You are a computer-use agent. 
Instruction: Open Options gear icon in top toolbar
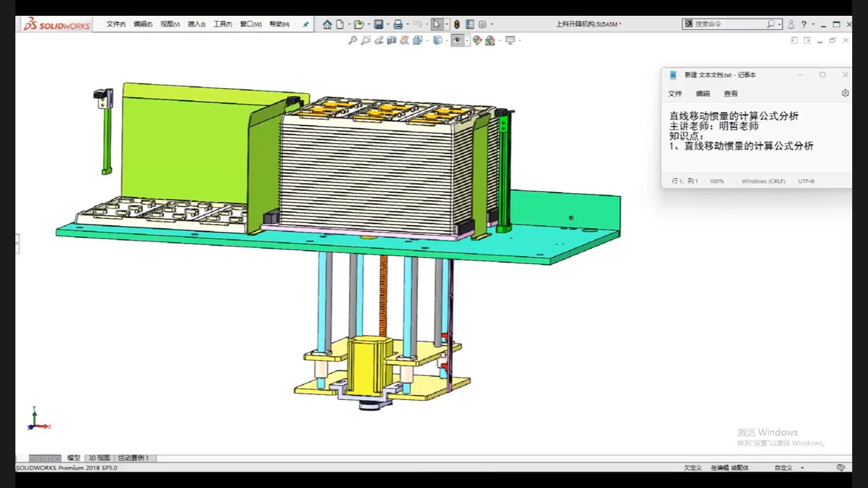coord(482,24)
